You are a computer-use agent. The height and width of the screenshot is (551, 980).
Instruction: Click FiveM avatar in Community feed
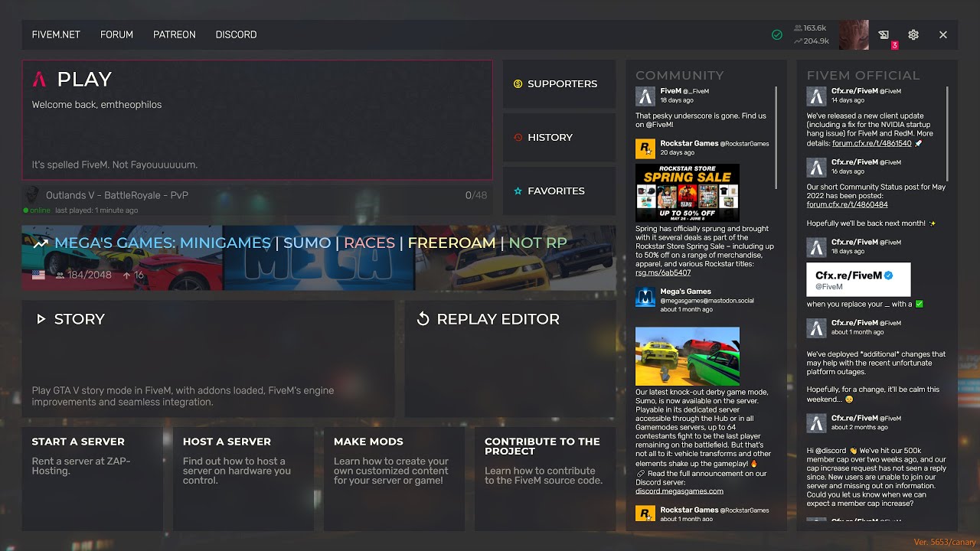(x=645, y=96)
